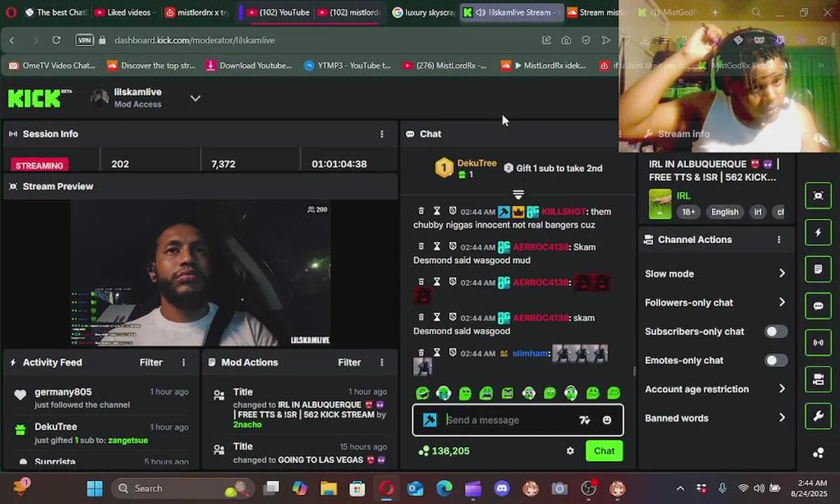Click the Stream Preview video
Image resolution: width=840 pixels, height=504 pixels.
pyautogui.click(x=201, y=274)
